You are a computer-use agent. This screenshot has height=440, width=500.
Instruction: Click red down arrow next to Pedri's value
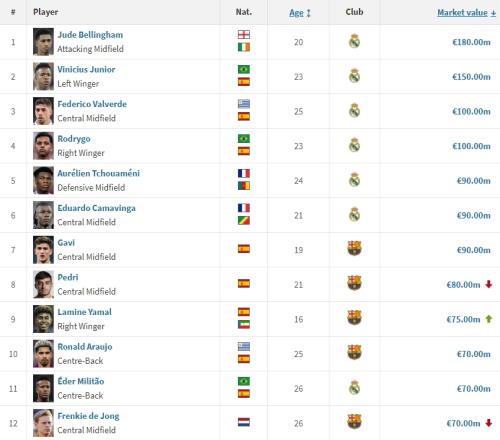[x=489, y=284]
